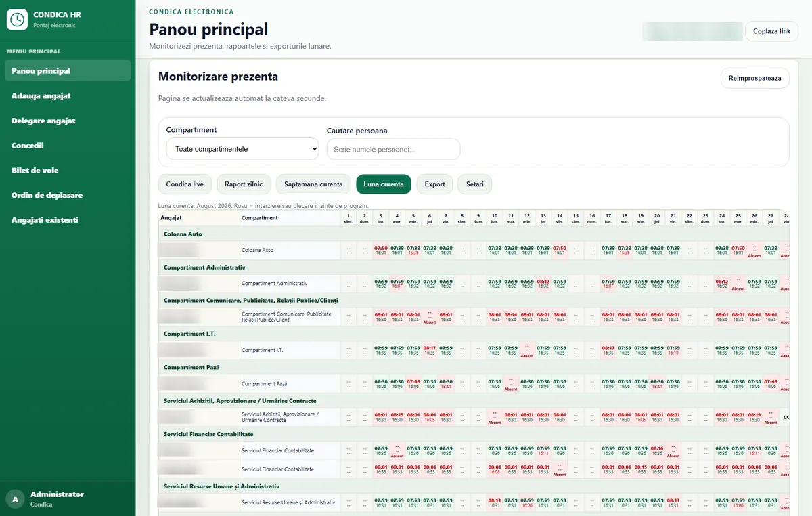Image resolution: width=812 pixels, height=516 pixels.
Task: Click the Compartiment Pază group header
Action: 474,367
